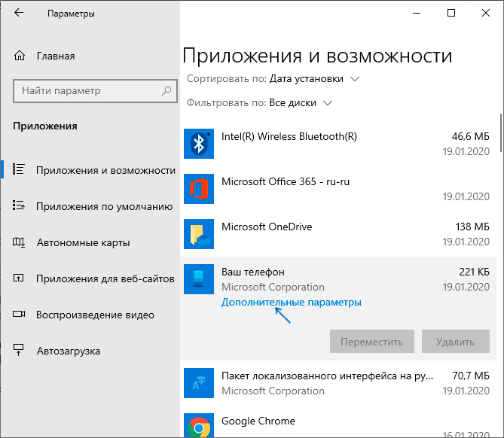Click the Ваш телефон app icon
This screenshot has width=504, height=438.
tap(199, 279)
